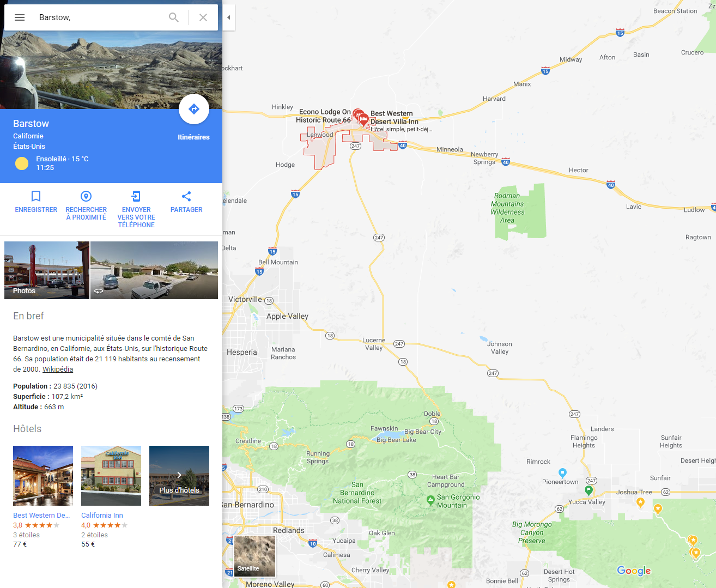Follow the Wikipédia link
716x588 pixels.
tap(58, 369)
